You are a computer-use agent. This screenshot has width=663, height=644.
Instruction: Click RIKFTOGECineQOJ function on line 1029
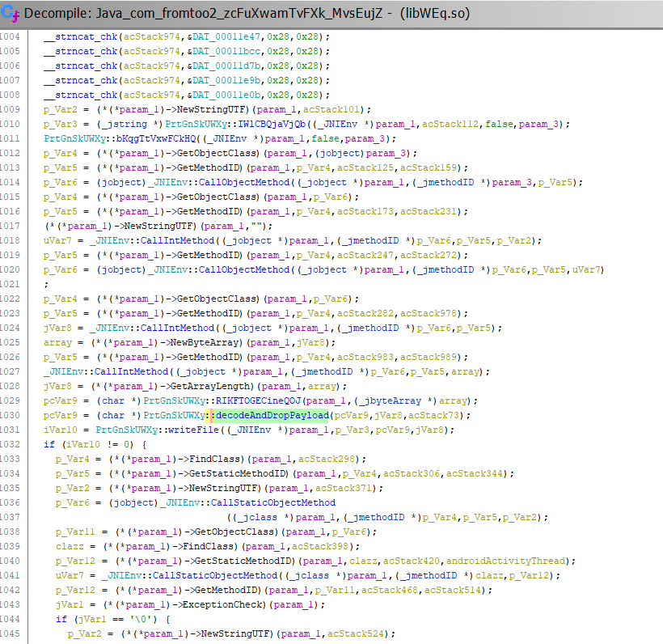click(259, 400)
